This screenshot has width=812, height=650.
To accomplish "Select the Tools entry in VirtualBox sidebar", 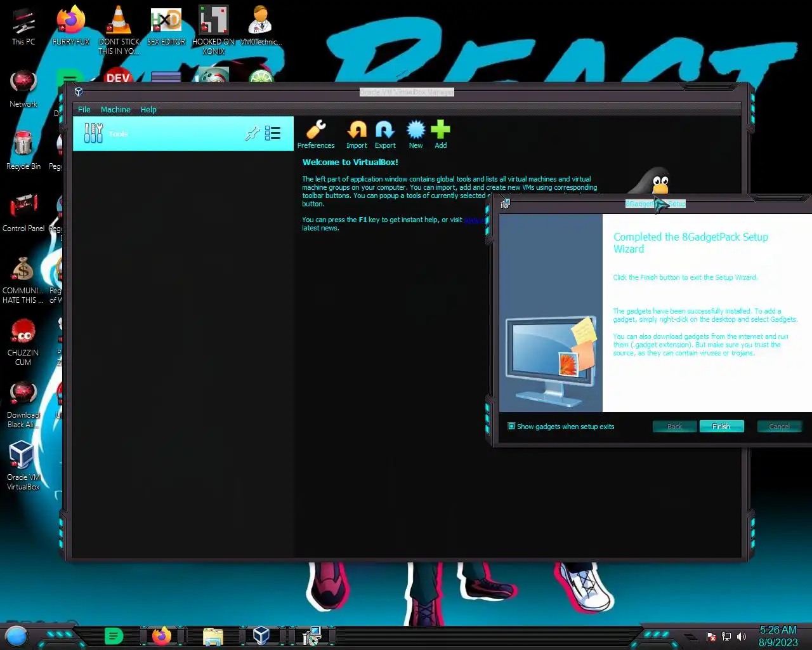I will point(183,133).
